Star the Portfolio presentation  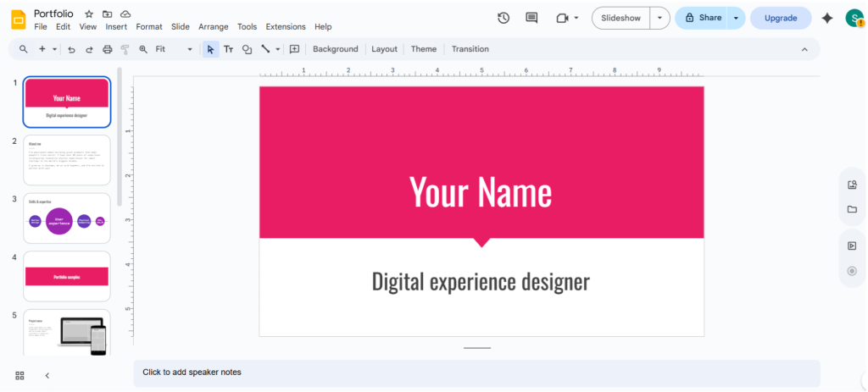[88, 14]
